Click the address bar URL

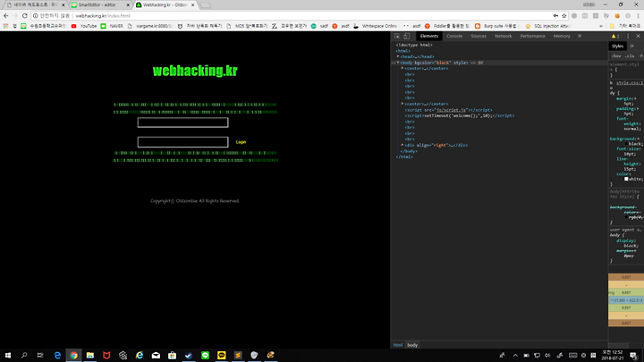pyautogui.click(x=103, y=15)
